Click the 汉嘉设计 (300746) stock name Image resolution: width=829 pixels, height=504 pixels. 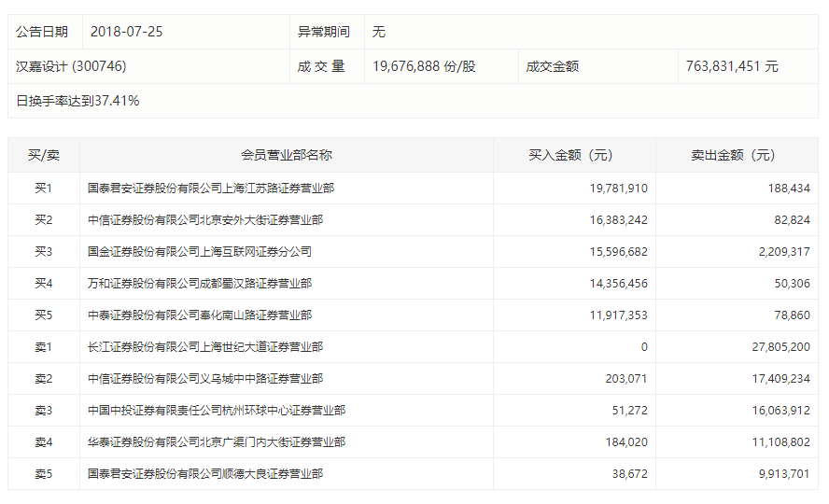coord(71,66)
